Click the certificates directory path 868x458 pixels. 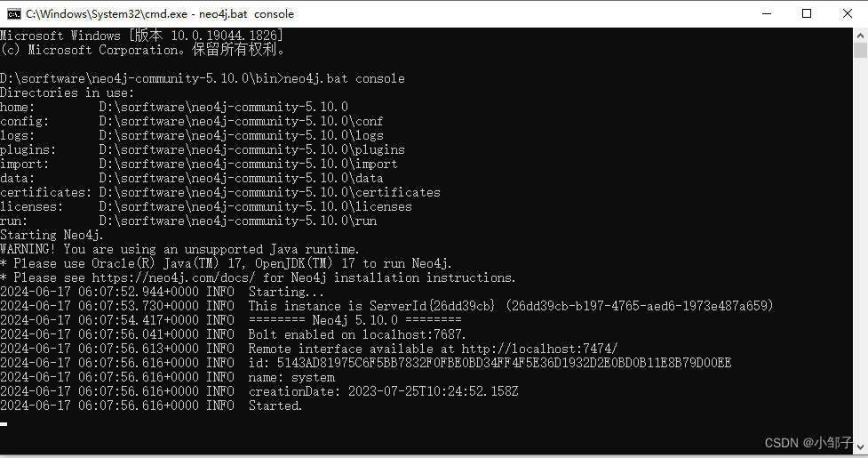(x=269, y=192)
